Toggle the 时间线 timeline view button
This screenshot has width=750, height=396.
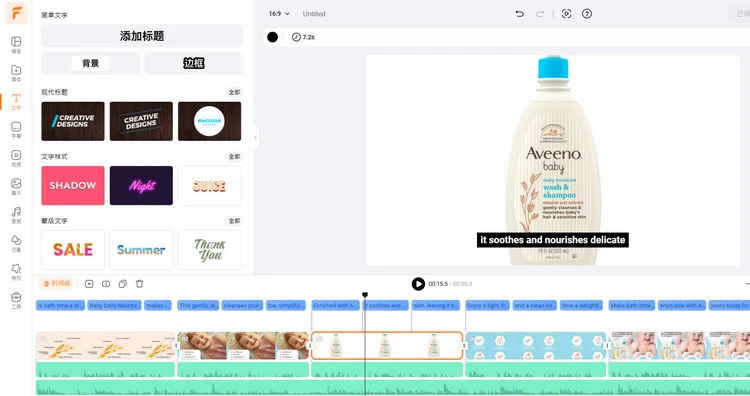tap(56, 284)
